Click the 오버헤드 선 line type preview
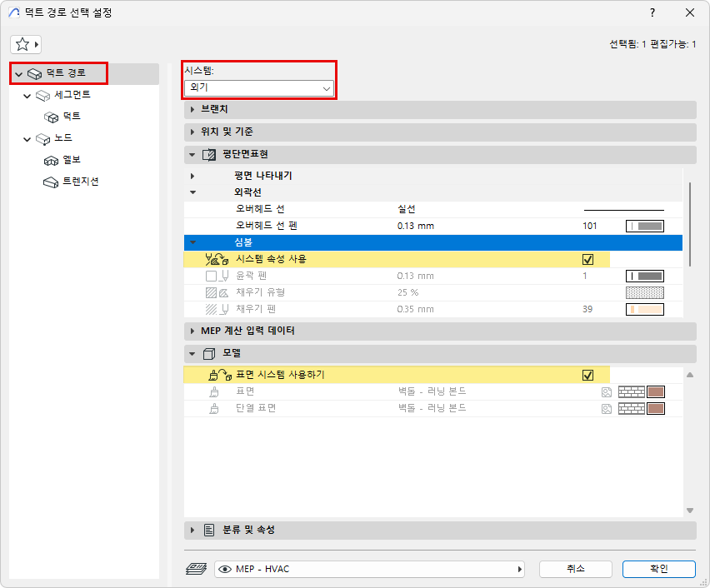The width and height of the screenshot is (710, 588). click(x=624, y=210)
